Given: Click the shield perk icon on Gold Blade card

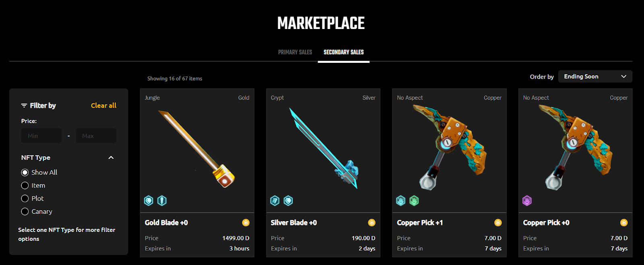Looking at the screenshot, I should tap(149, 201).
